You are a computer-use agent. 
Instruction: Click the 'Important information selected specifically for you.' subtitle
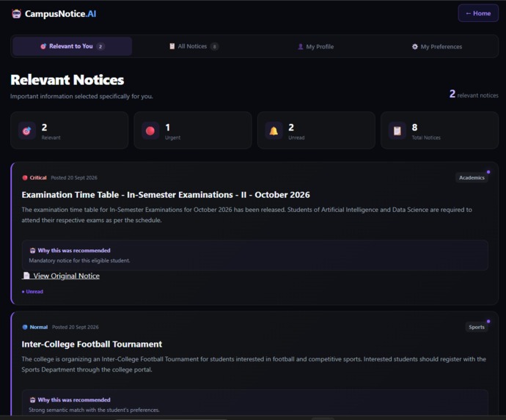[x=81, y=97]
